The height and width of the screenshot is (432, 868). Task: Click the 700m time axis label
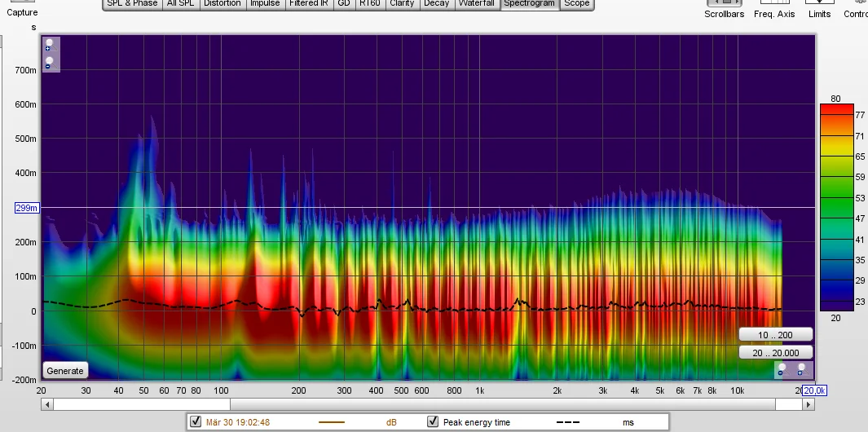pos(25,70)
